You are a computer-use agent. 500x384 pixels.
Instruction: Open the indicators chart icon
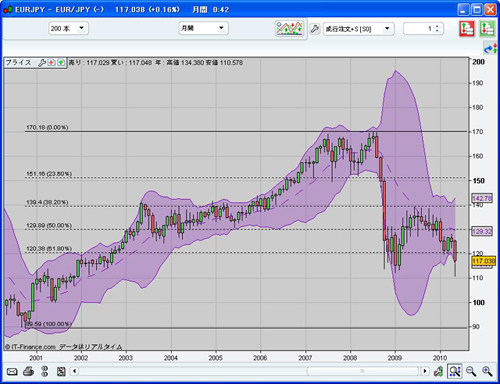click(289, 28)
